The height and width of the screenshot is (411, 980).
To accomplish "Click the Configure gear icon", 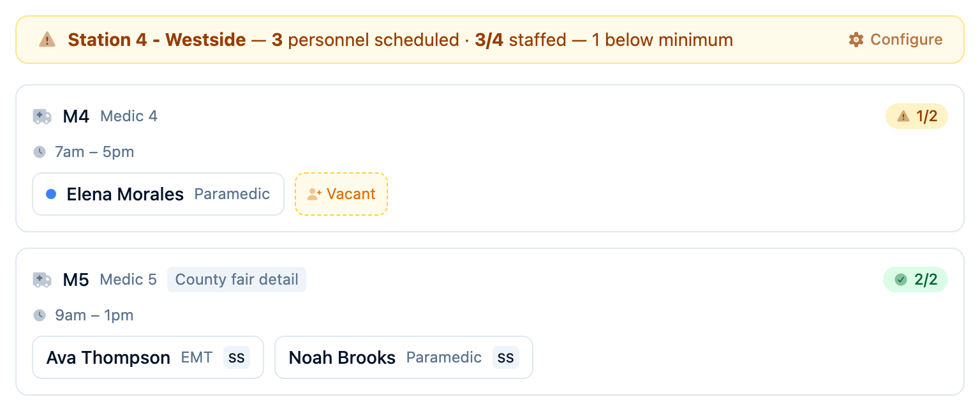I will tap(856, 40).
